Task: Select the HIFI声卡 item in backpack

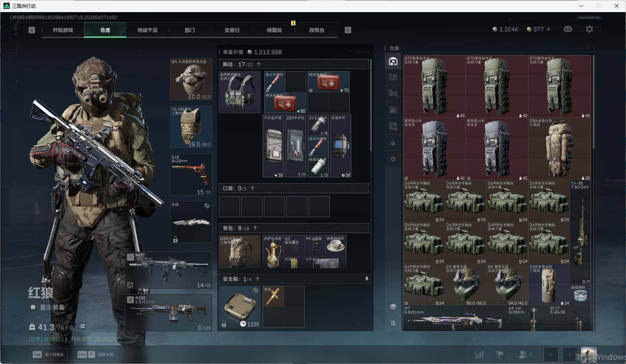Action: coord(325,262)
